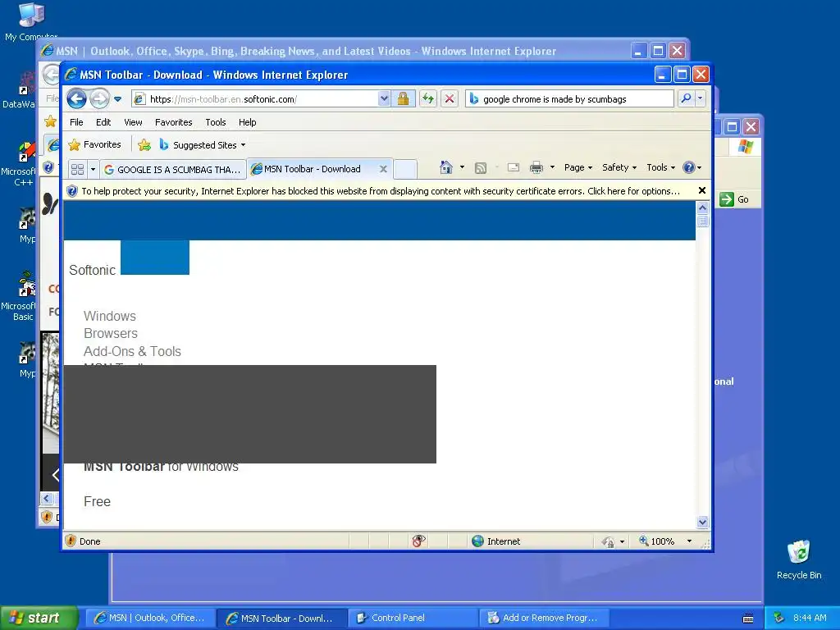The image size is (840, 630).
Task: Close the MSN Toolbar - Download tab
Action: (383, 169)
